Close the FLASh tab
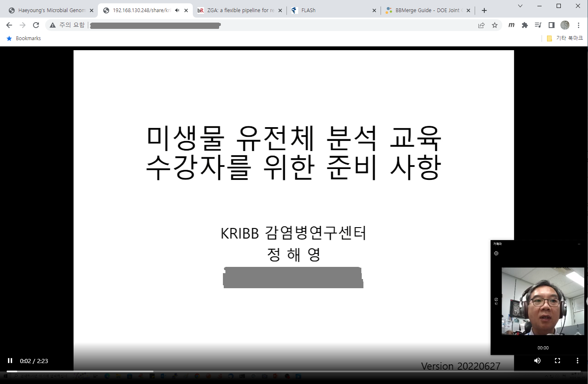The height and width of the screenshot is (384, 588). [x=374, y=10]
